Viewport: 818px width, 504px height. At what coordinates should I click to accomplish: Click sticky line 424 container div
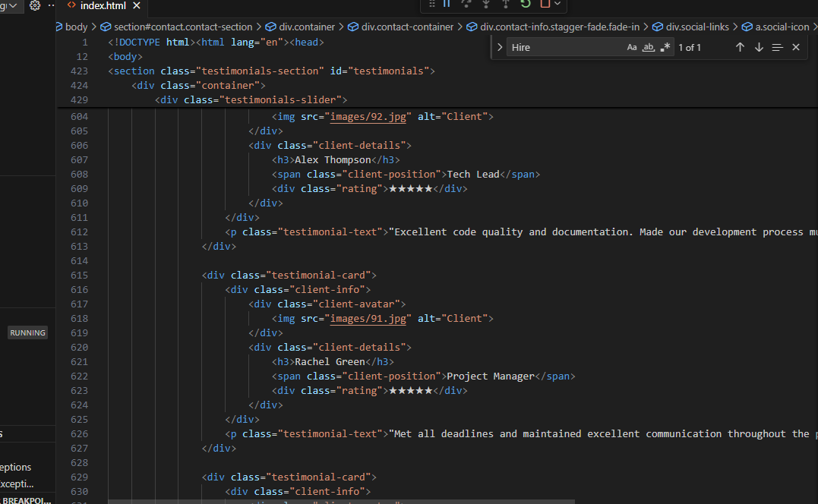[x=198, y=86]
